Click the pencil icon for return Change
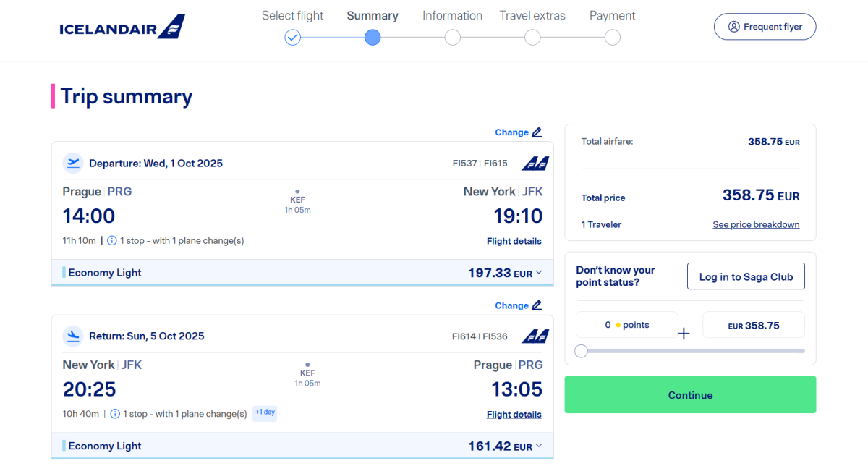The width and height of the screenshot is (868, 466). pos(537,305)
